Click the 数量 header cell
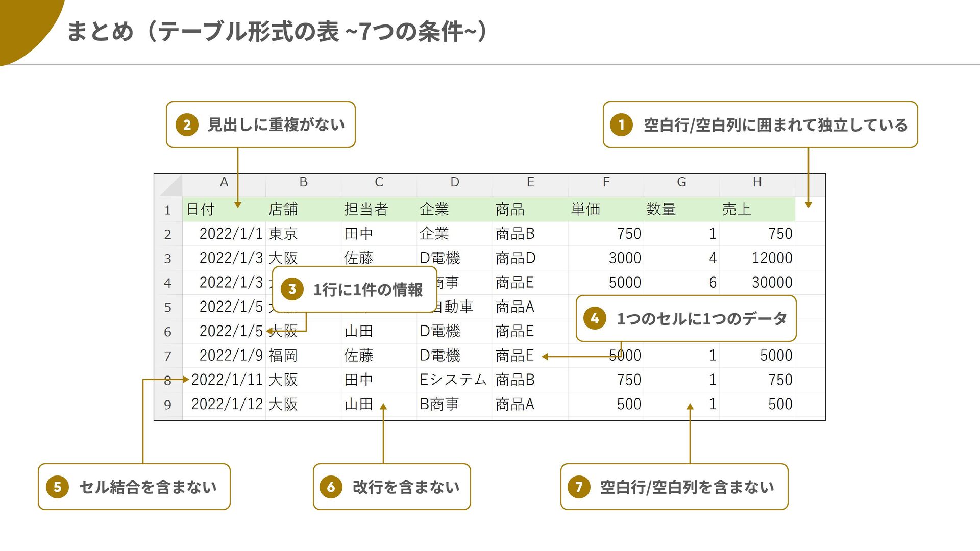Image resolution: width=980 pixels, height=551 pixels. [681, 209]
